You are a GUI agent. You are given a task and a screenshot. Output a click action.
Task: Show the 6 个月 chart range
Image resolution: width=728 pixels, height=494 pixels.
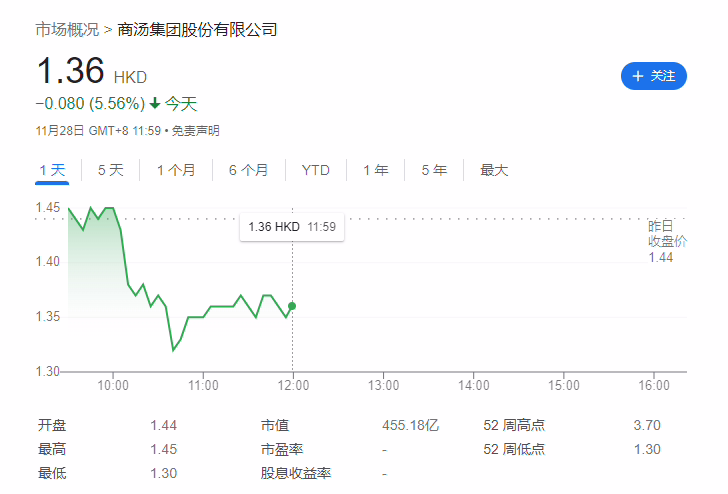(x=249, y=170)
